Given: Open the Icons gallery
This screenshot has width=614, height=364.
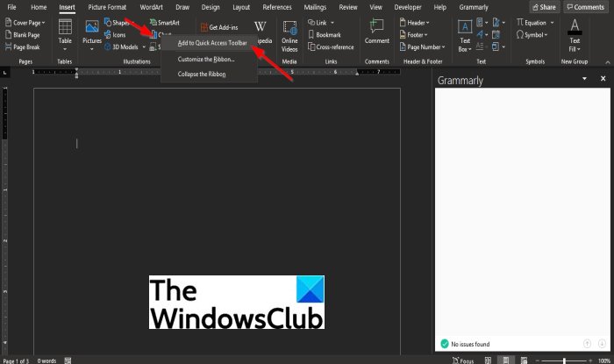Looking at the screenshot, I should tap(115, 35).
